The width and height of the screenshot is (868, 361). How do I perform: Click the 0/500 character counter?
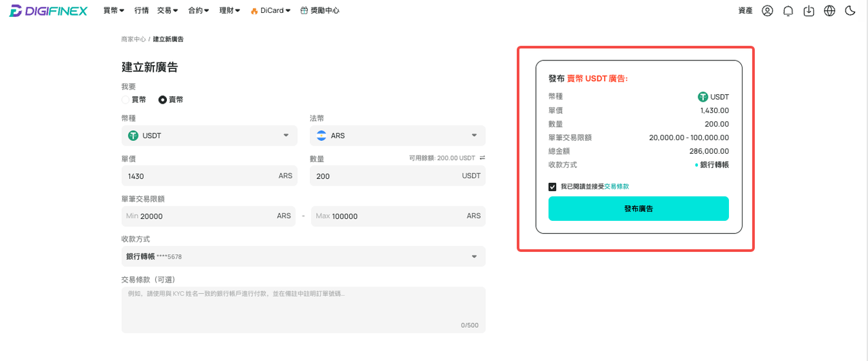click(470, 325)
